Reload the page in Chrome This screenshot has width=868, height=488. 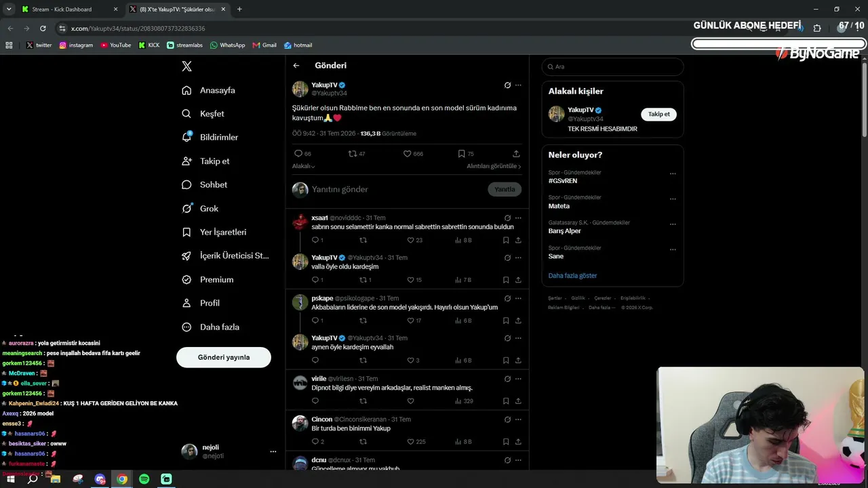[43, 28]
